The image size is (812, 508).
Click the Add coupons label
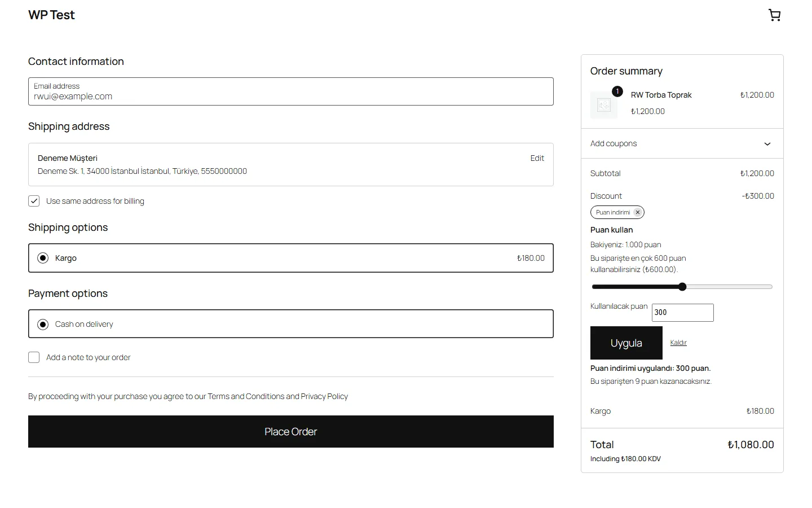pyautogui.click(x=614, y=143)
